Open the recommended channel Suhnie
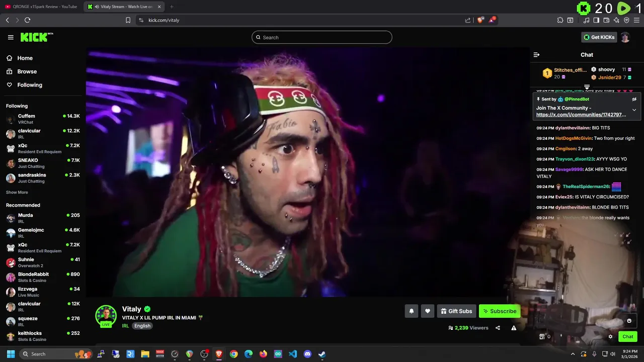The width and height of the screenshot is (644, 362). (43, 262)
